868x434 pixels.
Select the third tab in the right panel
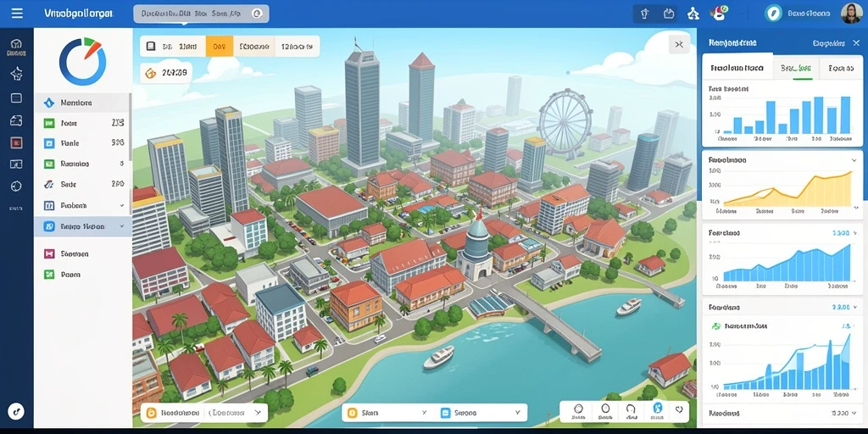[840, 68]
